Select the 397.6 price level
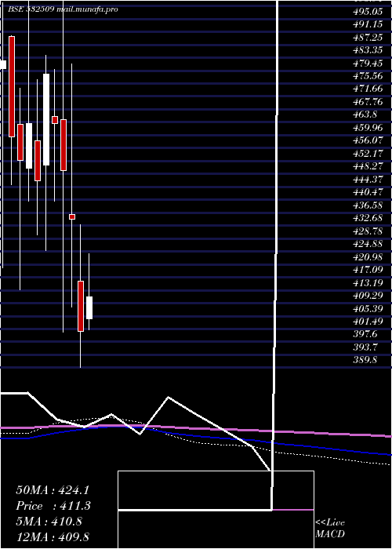 point(365,333)
